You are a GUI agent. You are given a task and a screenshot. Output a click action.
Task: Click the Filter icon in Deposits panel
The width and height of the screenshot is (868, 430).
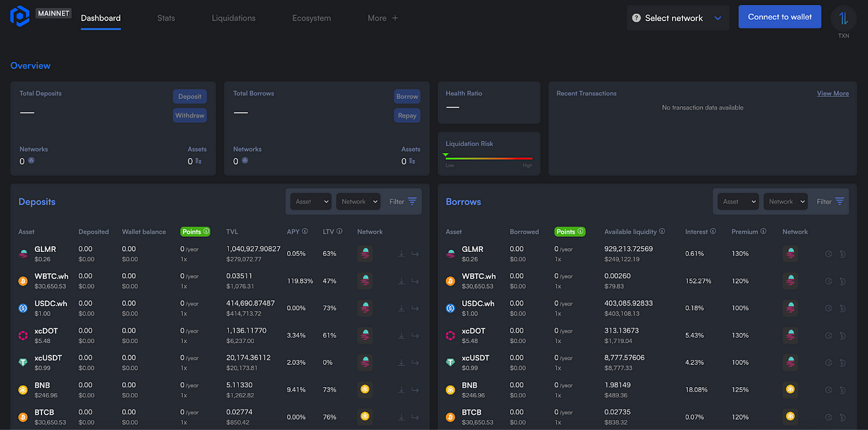point(412,202)
